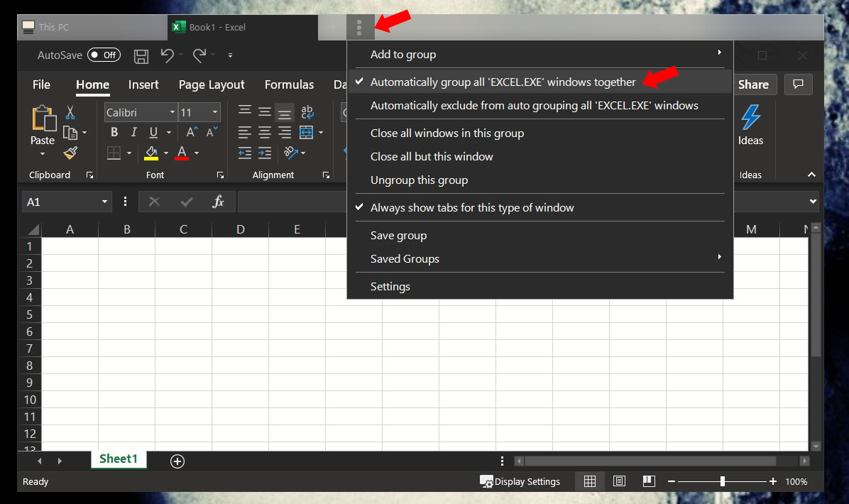Toggle 'Always show tabs for this type of window'
The height and width of the screenshot is (504, 849).
(x=539, y=208)
